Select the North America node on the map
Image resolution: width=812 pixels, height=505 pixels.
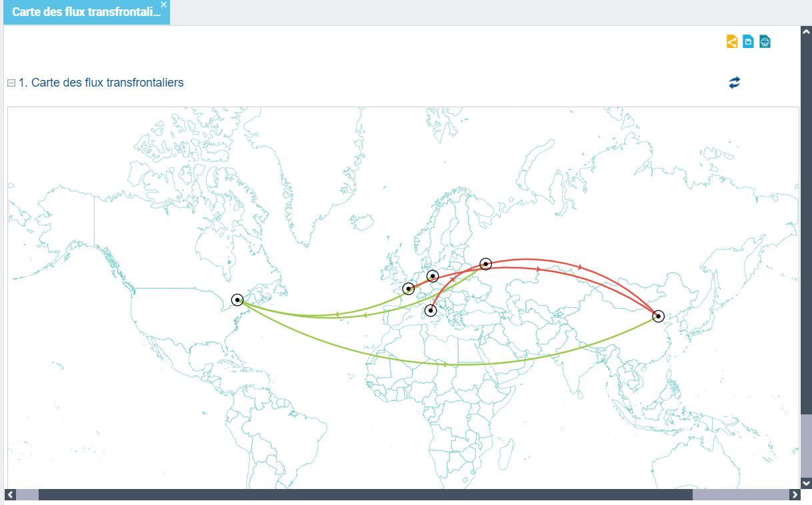237,300
